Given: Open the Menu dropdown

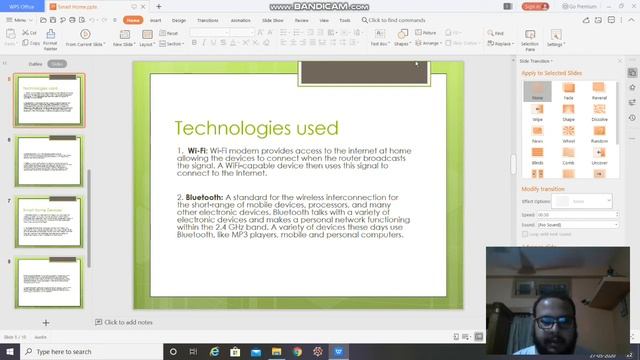Looking at the screenshot, I should click(x=19, y=20).
